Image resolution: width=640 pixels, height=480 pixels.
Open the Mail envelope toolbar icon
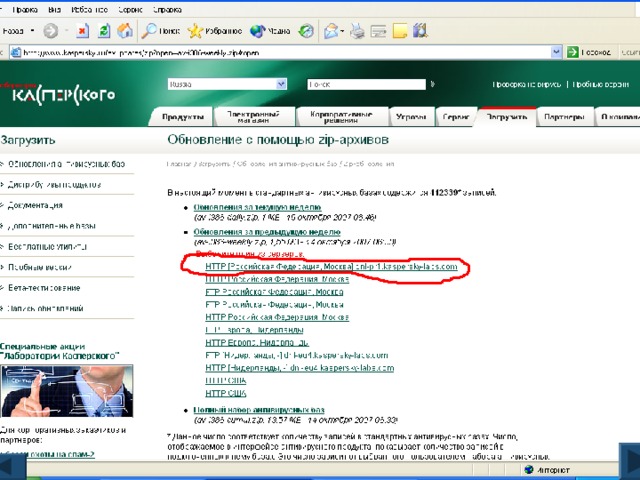click(x=331, y=31)
